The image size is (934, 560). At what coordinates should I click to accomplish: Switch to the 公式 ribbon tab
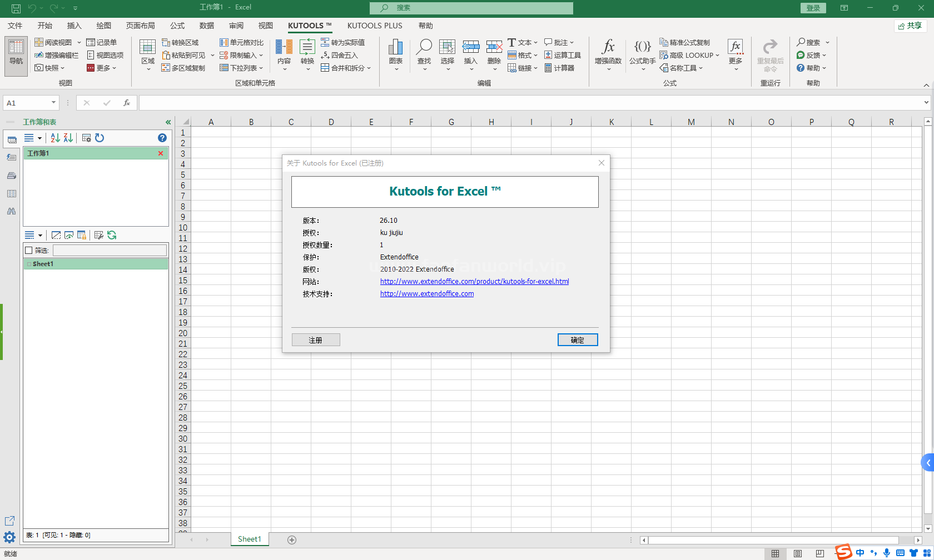[x=177, y=26]
